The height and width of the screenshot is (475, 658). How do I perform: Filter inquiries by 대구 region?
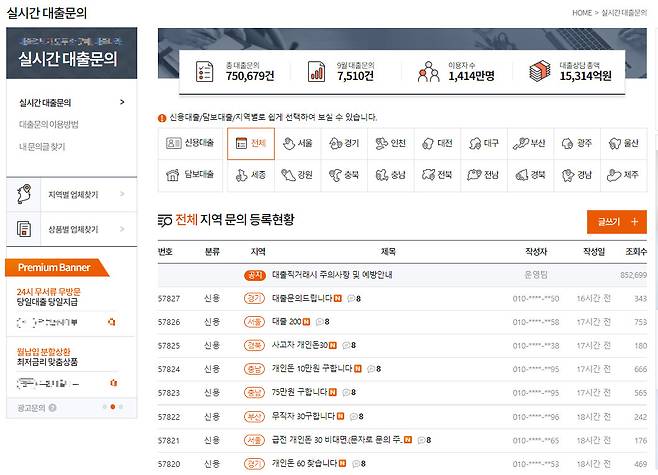point(484,144)
